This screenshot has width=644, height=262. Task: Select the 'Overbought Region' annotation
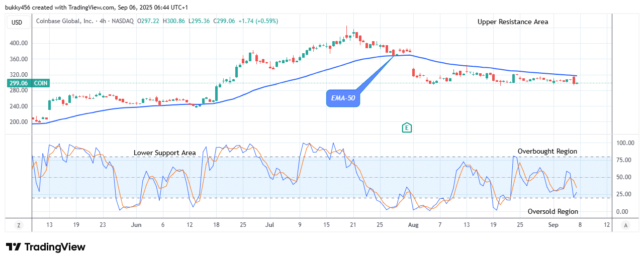tap(547, 151)
